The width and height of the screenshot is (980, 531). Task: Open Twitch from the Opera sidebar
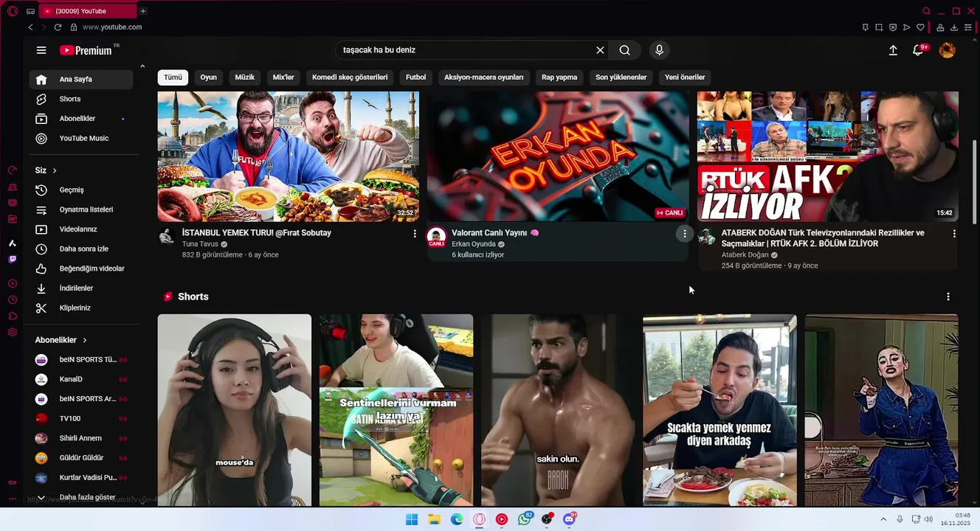click(13, 259)
